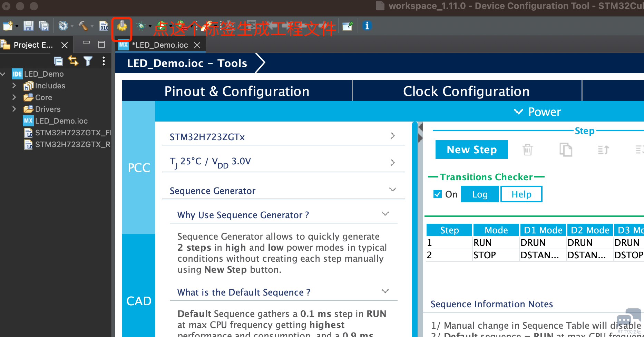Screen dimensions: 644x337
Task: Select the STOP cell in step 2 row
Action: [x=496, y=255]
